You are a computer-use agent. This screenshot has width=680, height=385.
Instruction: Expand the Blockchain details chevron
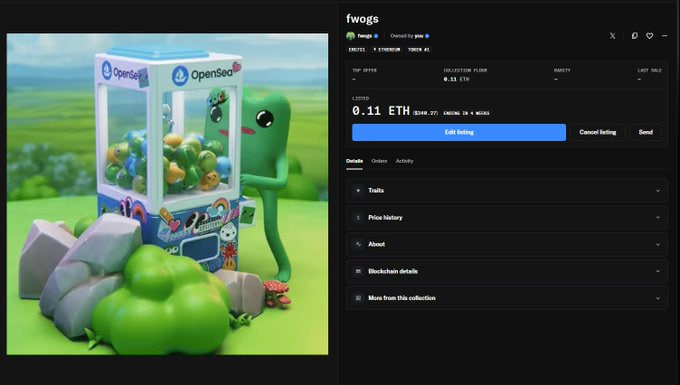tap(658, 271)
